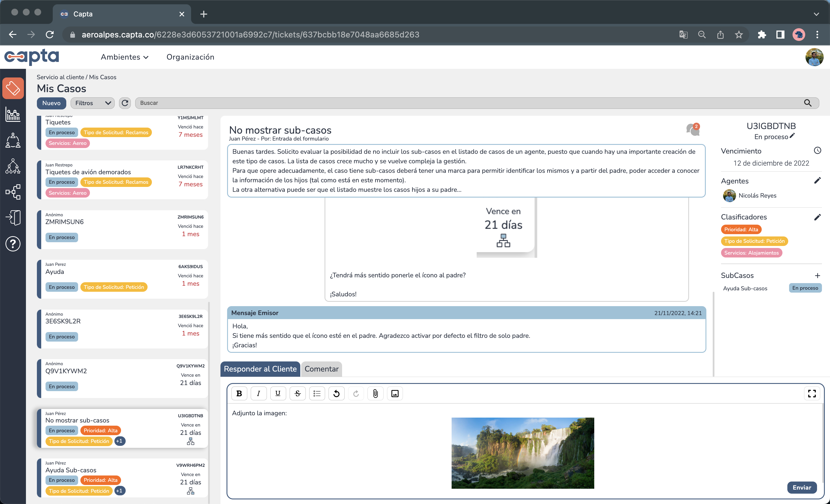Toggle bold formatting in reply editor

coord(239,393)
